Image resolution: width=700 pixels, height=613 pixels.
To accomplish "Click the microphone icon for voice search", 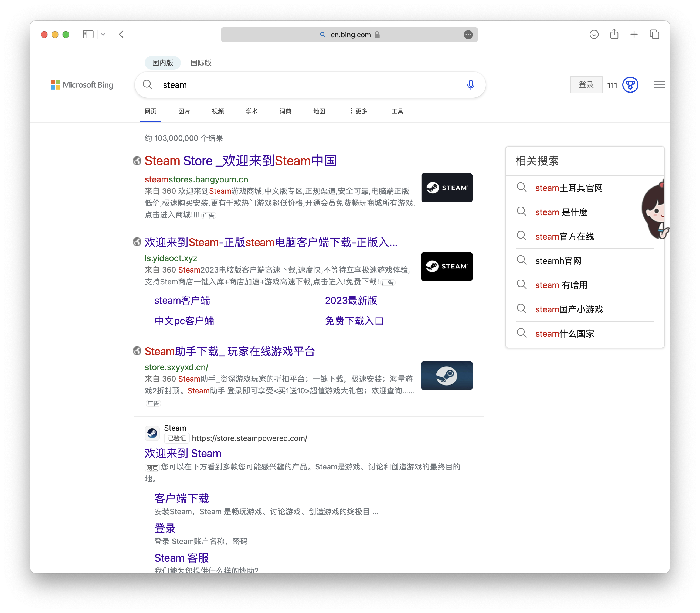I will 471,84.
